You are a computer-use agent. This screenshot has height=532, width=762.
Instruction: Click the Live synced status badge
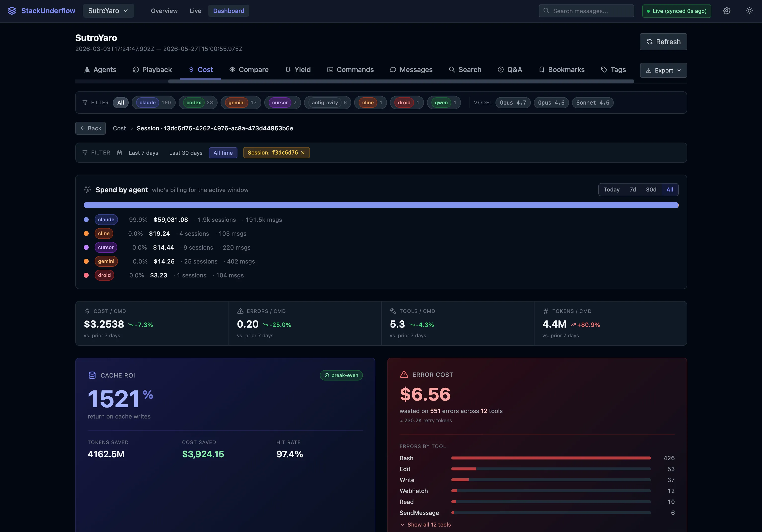pyautogui.click(x=676, y=11)
